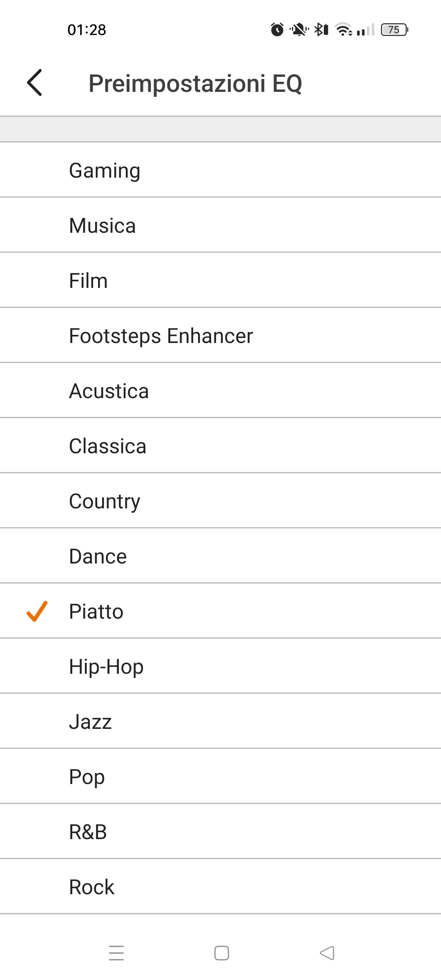Switch to the Dance preset
Image resolution: width=441 pixels, height=980 pixels.
(220, 556)
